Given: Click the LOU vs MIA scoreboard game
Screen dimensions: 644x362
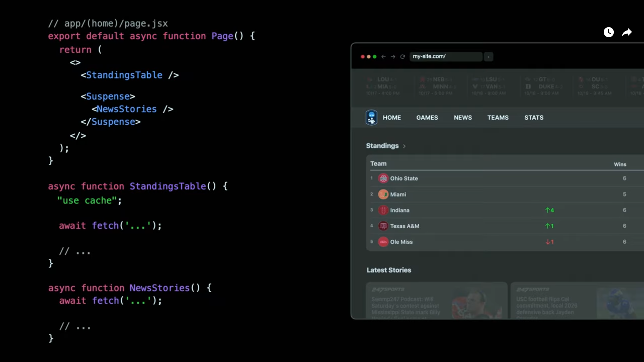Looking at the screenshot, I should pos(383,86).
